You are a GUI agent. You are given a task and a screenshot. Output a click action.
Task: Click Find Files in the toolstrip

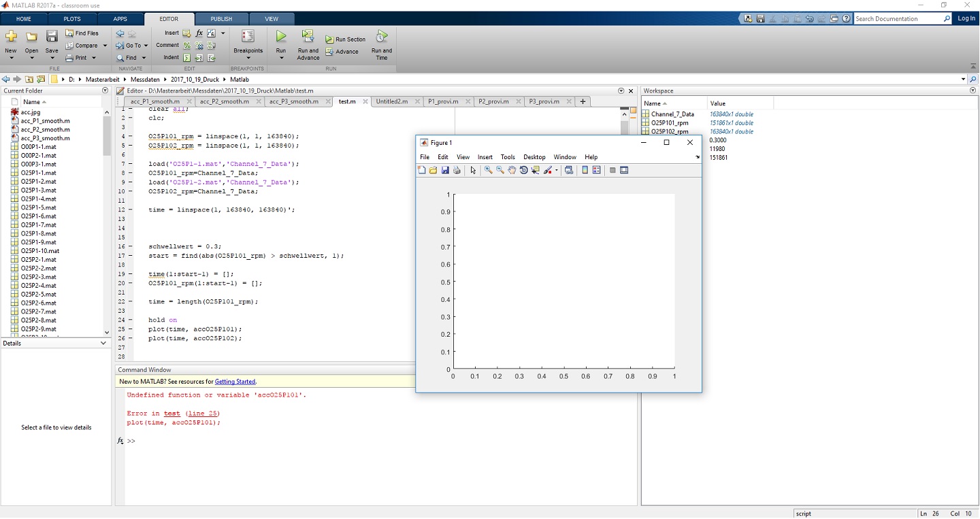82,33
